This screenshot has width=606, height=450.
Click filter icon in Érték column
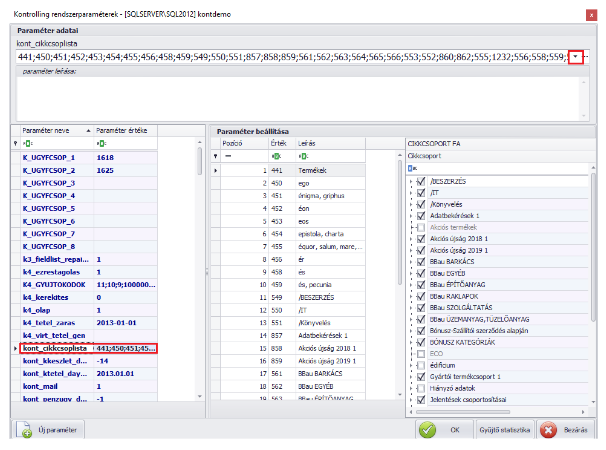pos(276,157)
